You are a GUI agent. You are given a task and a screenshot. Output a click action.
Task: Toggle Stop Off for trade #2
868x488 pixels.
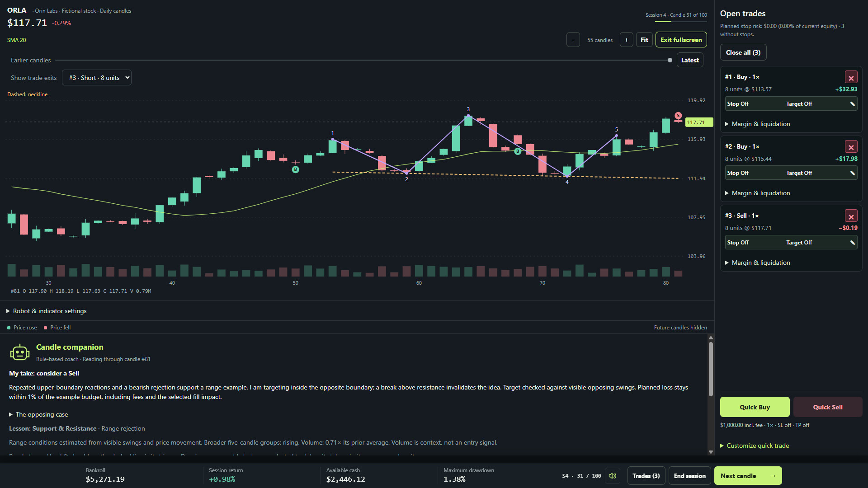(x=738, y=173)
